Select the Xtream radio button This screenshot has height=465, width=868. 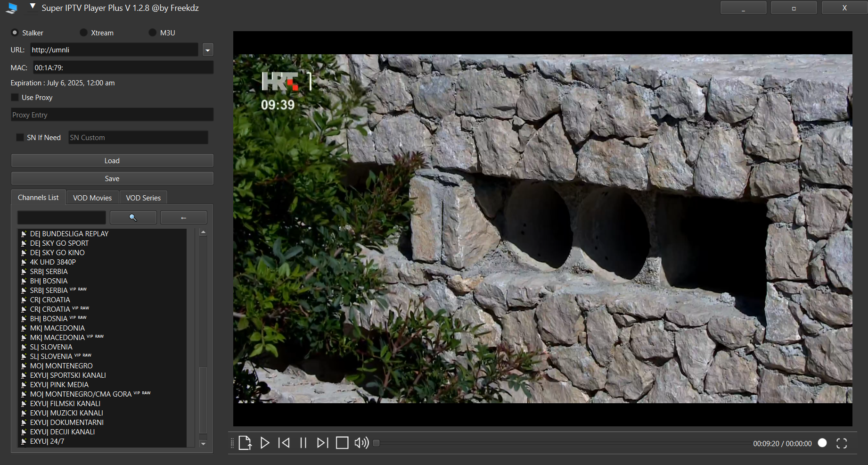pyautogui.click(x=83, y=33)
